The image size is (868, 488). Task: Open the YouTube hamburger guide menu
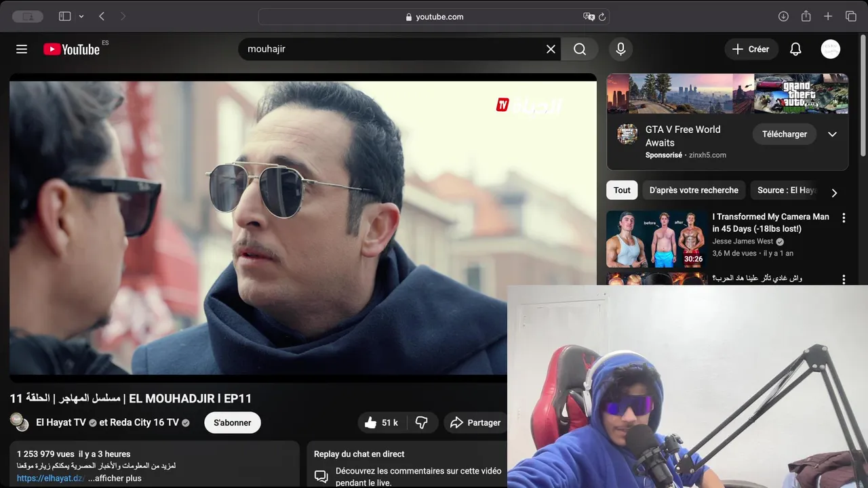(22, 49)
